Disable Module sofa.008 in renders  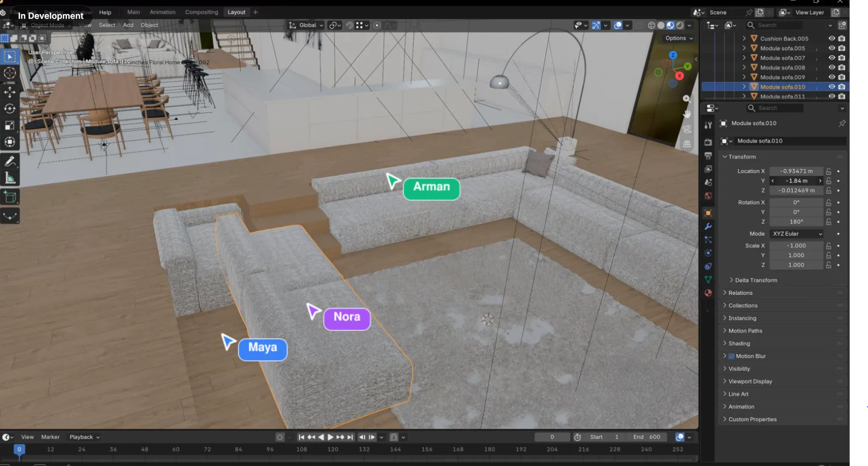[841, 67]
